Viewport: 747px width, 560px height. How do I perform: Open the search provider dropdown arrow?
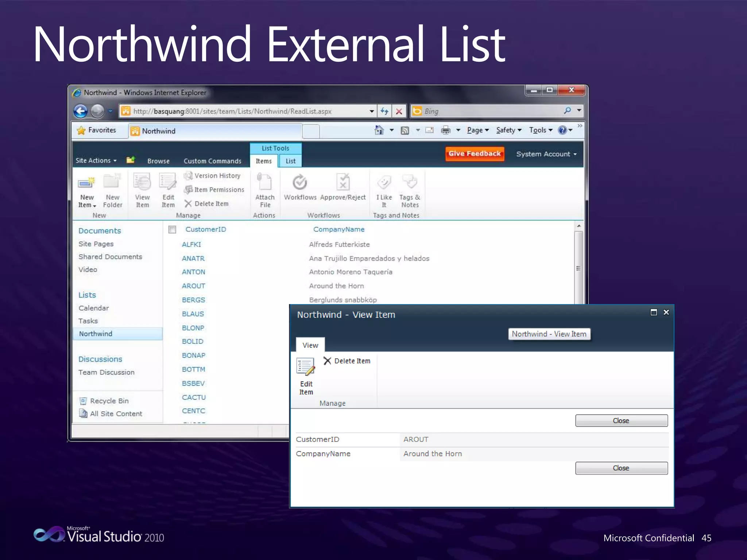[579, 110]
